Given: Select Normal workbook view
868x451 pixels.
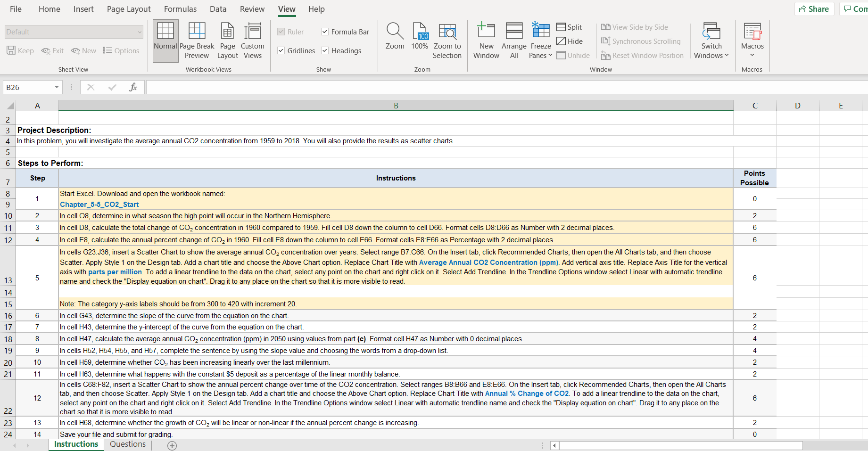Looking at the screenshot, I should pyautogui.click(x=165, y=40).
